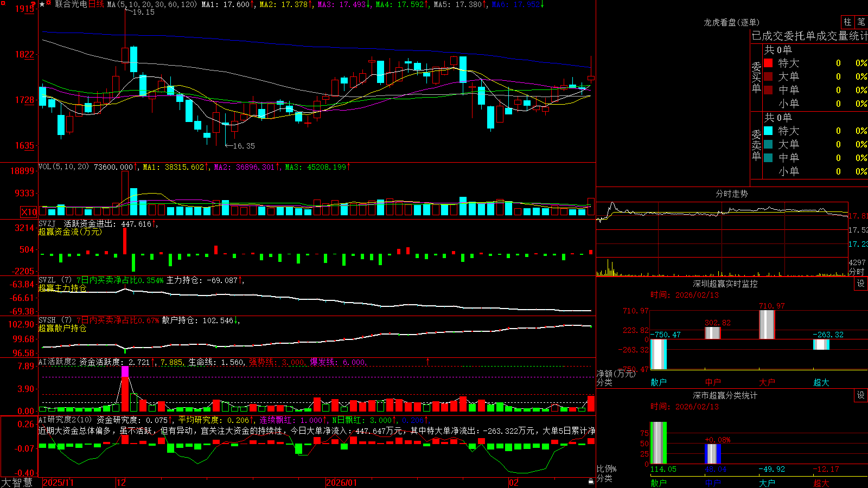This screenshot has width=868, height=488.
Task: Click the 1822 price axis label
Action: click(24, 54)
